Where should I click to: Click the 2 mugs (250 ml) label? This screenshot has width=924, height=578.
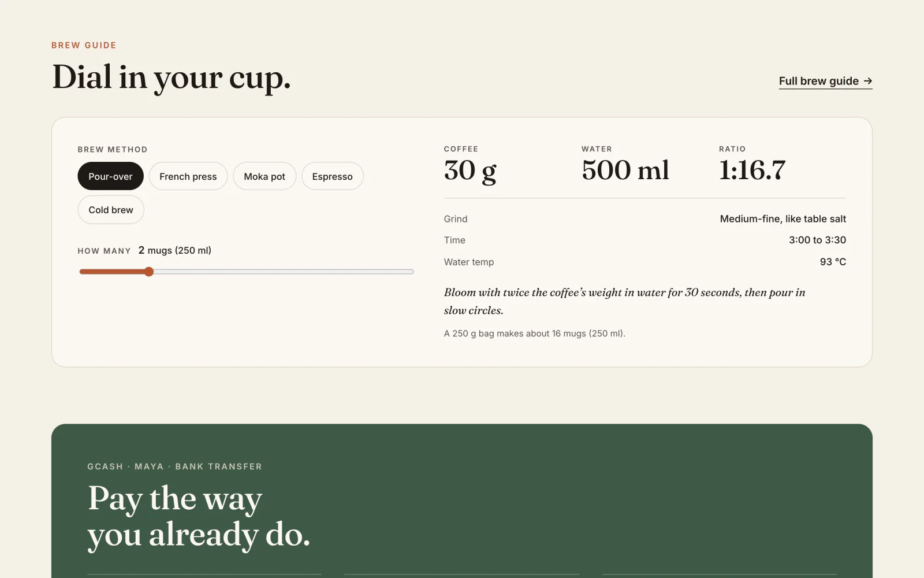(175, 250)
